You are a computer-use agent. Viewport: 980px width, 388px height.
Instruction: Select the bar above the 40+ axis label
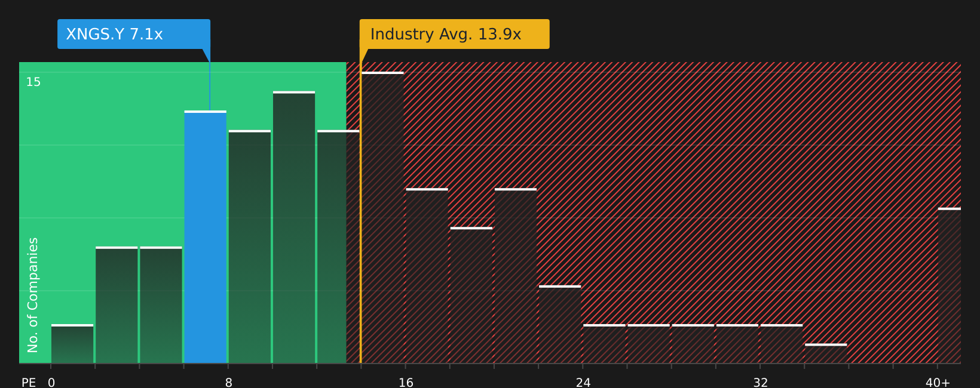950,285
